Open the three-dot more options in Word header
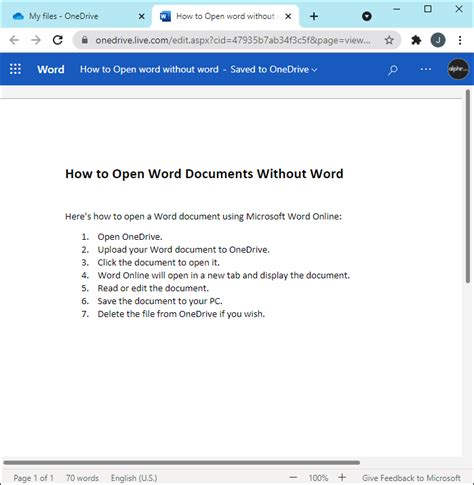 426,69
